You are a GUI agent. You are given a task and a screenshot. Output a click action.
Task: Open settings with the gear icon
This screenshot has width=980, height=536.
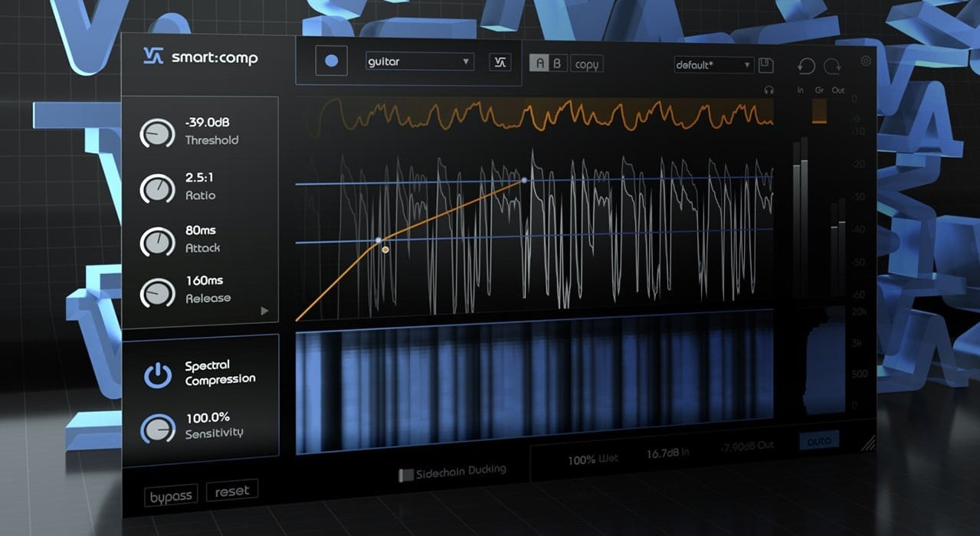[x=866, y=61]
